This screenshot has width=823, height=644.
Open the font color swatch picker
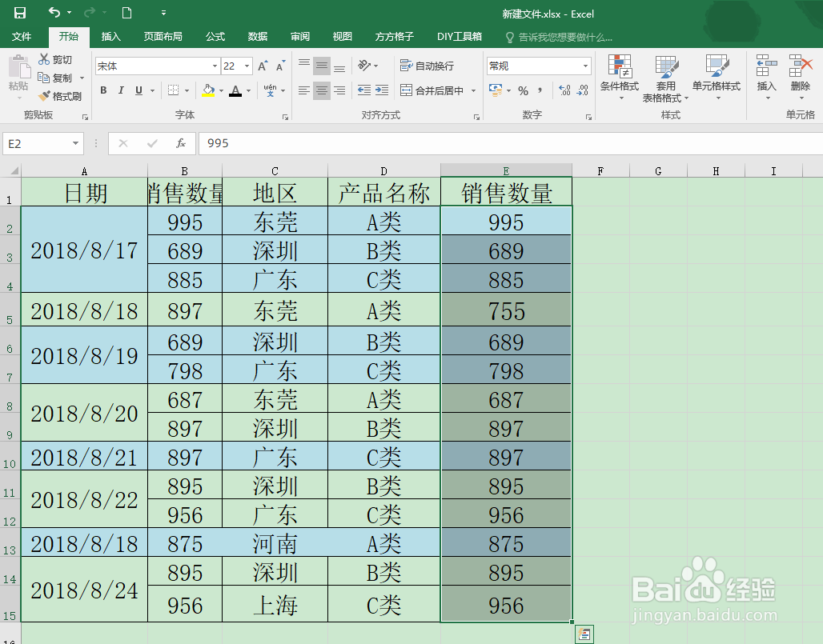pos(248,90)
